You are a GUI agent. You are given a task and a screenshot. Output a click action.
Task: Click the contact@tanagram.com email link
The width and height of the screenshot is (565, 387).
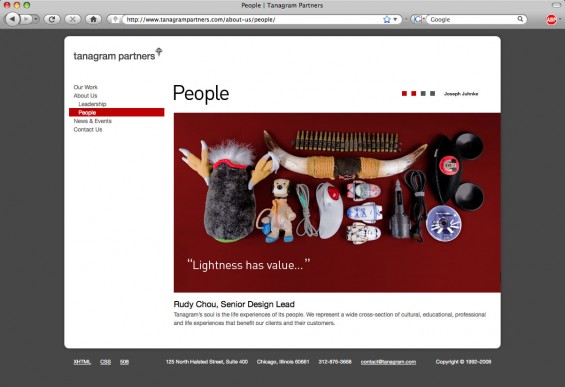point(388,362)
